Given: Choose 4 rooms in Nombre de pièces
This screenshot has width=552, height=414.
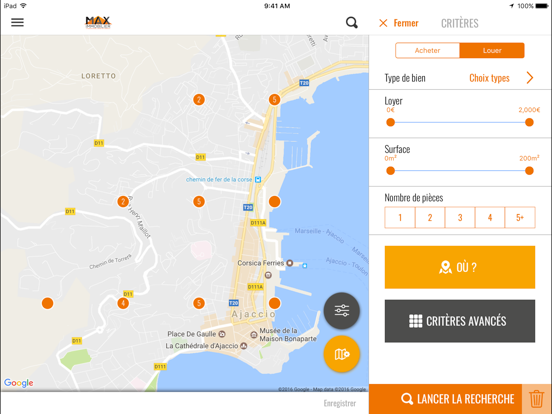Looking at the screenshot, I should click(490, 218).
